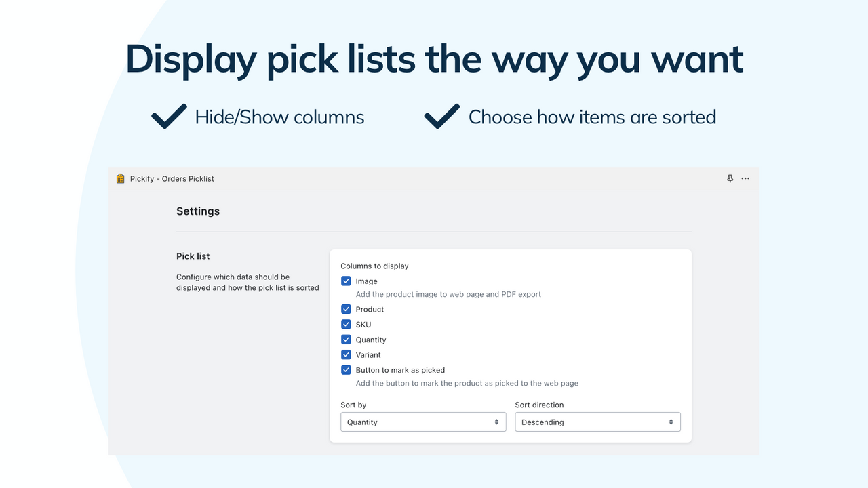868x488 pixels.
Task: Pin the Pickify - Orders Picklist card
Action: 730,178
